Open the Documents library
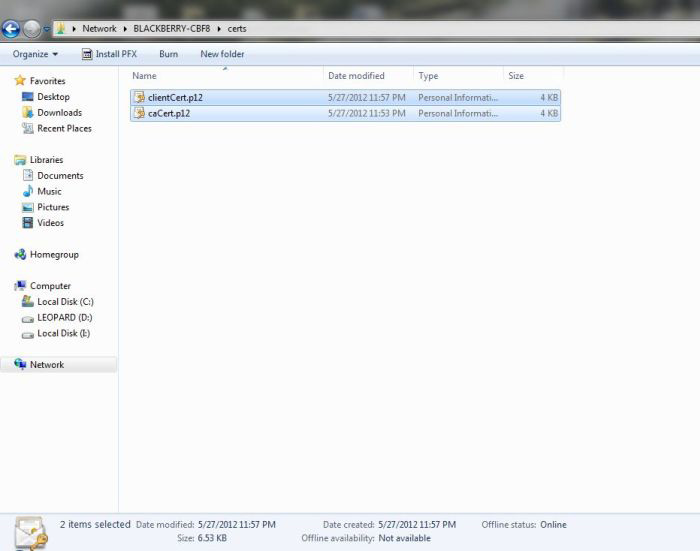 (x=60, y=175)
